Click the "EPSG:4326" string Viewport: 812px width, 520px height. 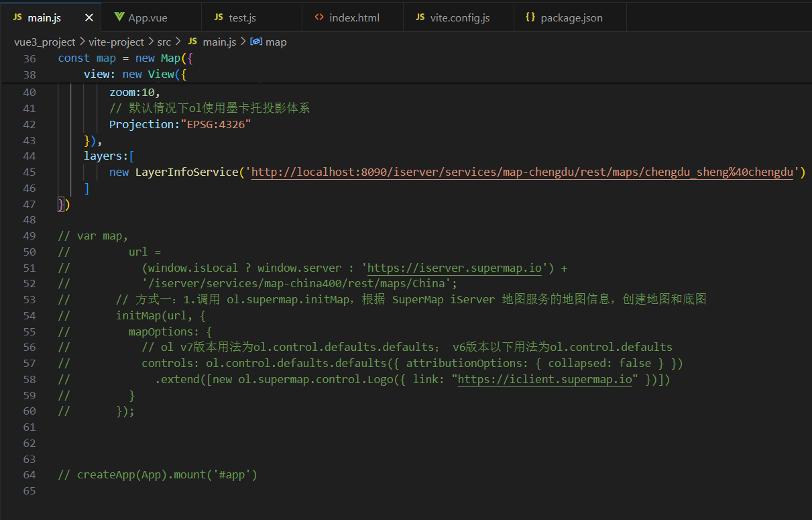pos(215,125)
